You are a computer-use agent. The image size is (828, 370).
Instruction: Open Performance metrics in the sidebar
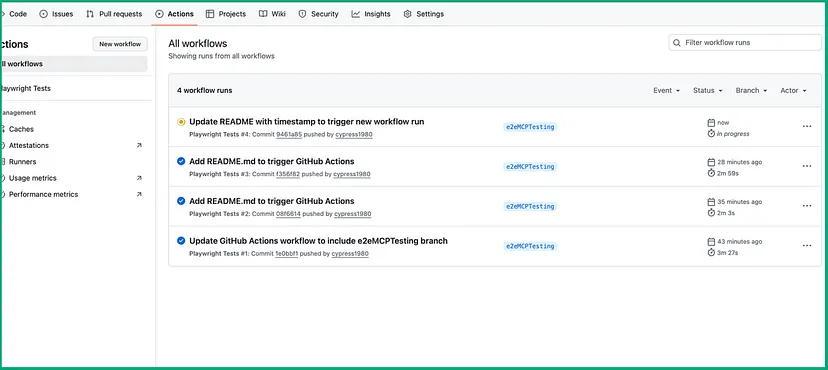point(43,194)
